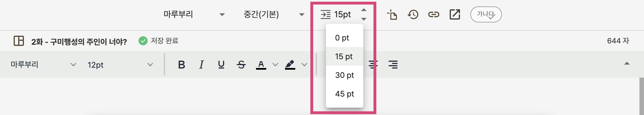Screen dimensions: 644x115
Task: Open the 12pt font size dropdown
Action: coord(120,65)
